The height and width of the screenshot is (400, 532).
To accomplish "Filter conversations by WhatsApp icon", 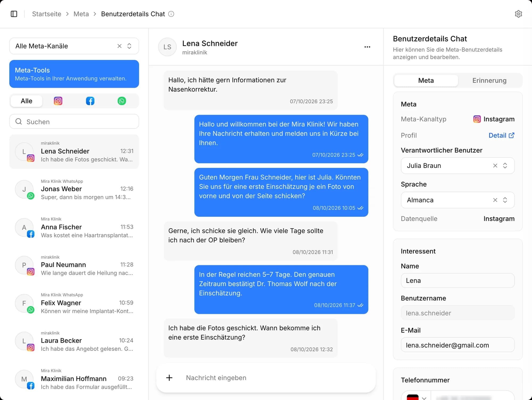I will point(122,101).
